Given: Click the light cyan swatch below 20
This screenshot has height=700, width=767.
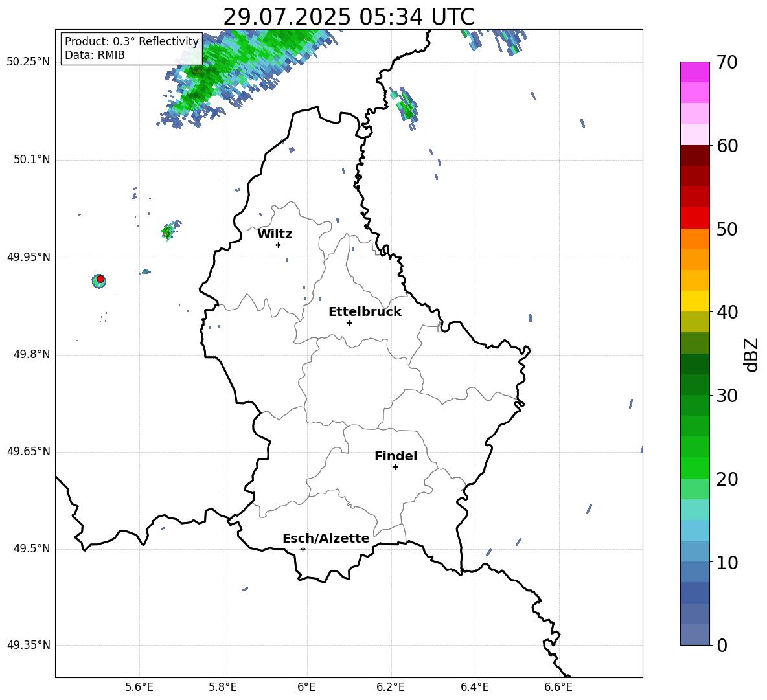Looking at the screenshot, I should [694, 510].
